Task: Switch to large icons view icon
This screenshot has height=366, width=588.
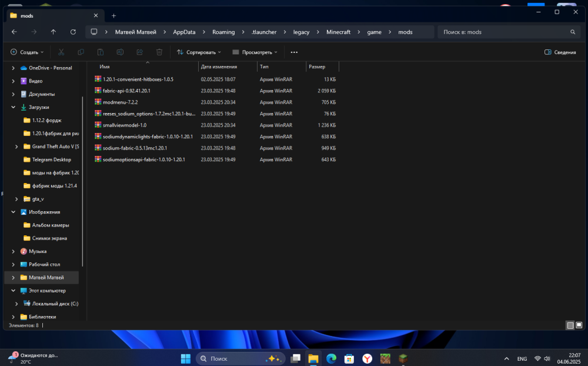Action: pyautogui.click(x=579, y=325)
